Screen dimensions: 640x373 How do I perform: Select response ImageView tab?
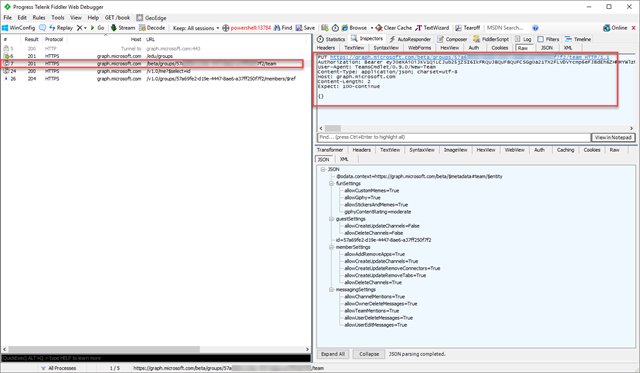pos(456,150)
